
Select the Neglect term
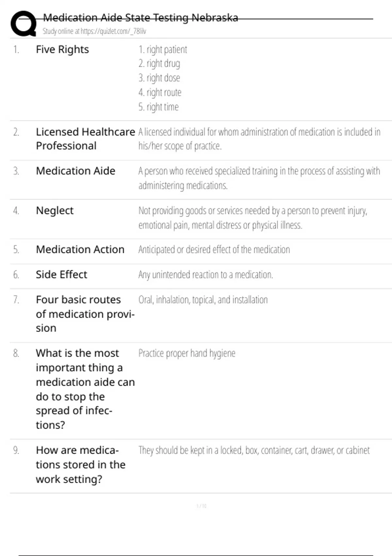pos(55,211)
